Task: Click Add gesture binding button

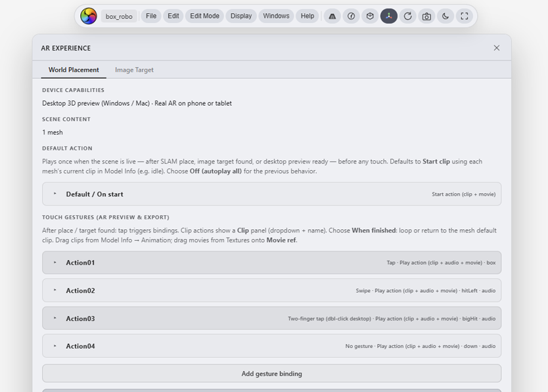Action: pos(272,374)
